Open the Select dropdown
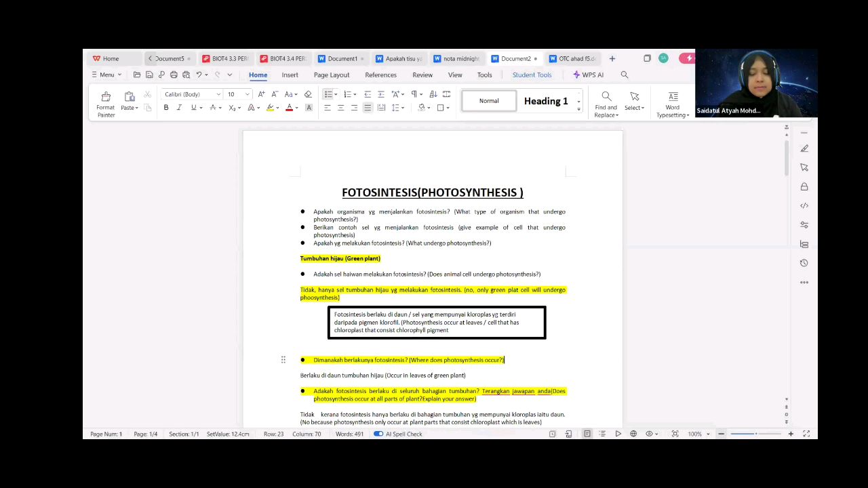868x488 pixels. (x=634, y=108)
